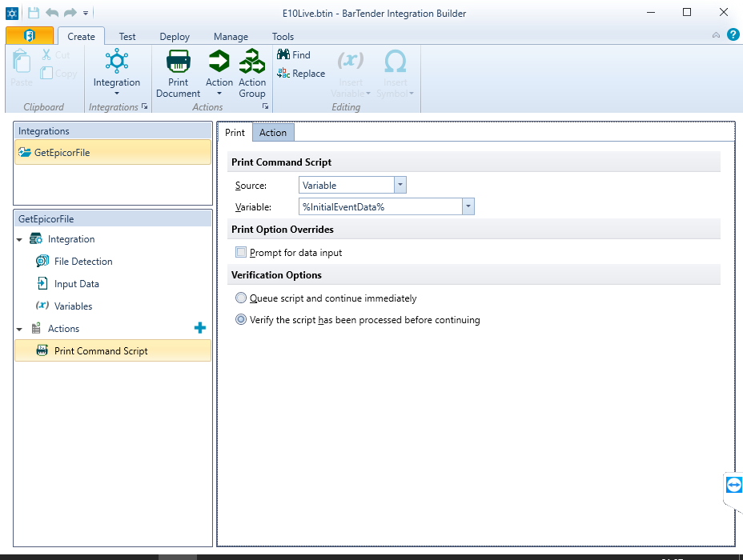This screenshot has width=743, height=560.
Task: Open the Deploy ribbon tab
Action: tap(175, 37)
